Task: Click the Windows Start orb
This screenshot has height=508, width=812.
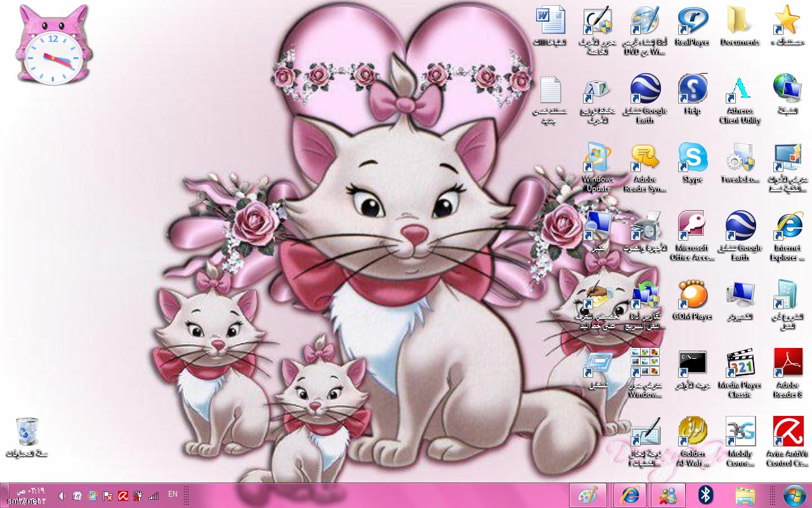Action: pyautogui.click(x=794, y=495)
